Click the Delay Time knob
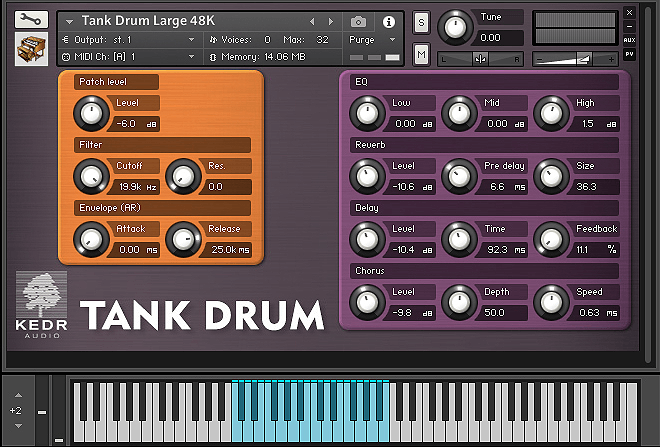This screenshot has width=660, height=447. 459,239
